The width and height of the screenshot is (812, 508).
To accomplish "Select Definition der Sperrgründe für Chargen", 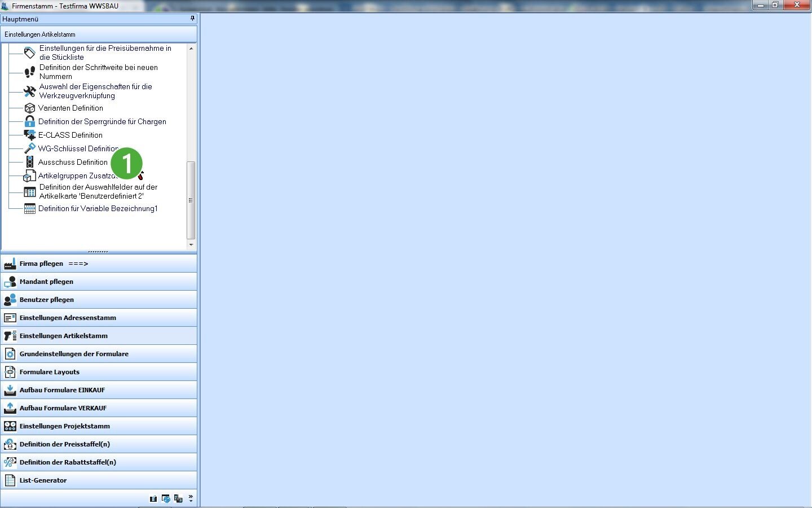I will 102,121.
